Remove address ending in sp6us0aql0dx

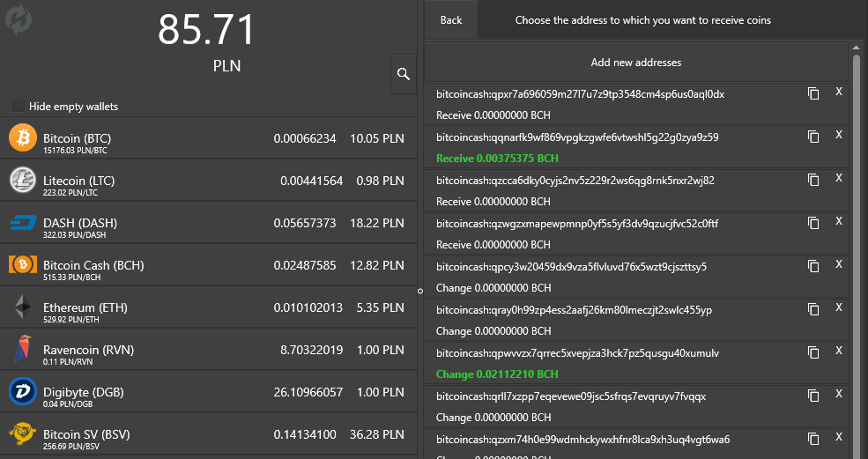pos(839,92)
